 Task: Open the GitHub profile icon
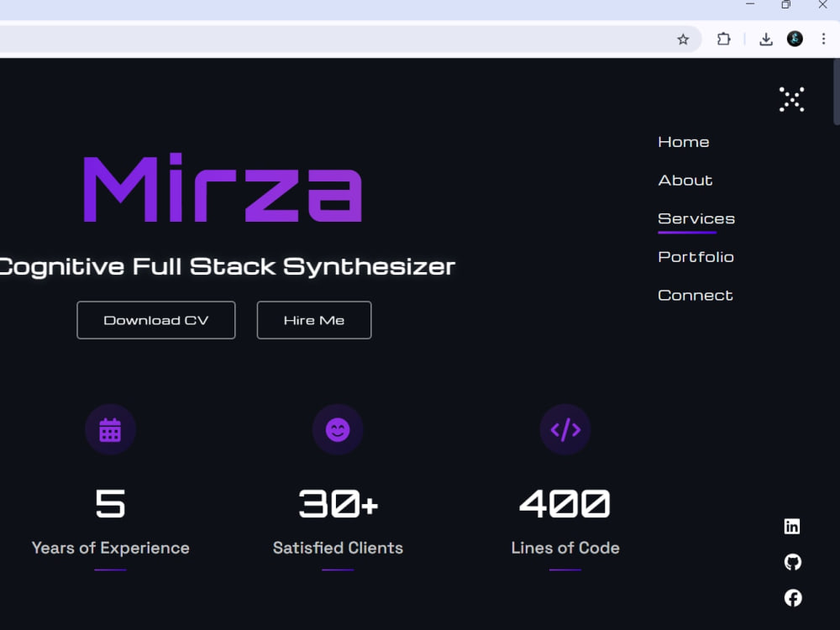(x=792, y=562)
